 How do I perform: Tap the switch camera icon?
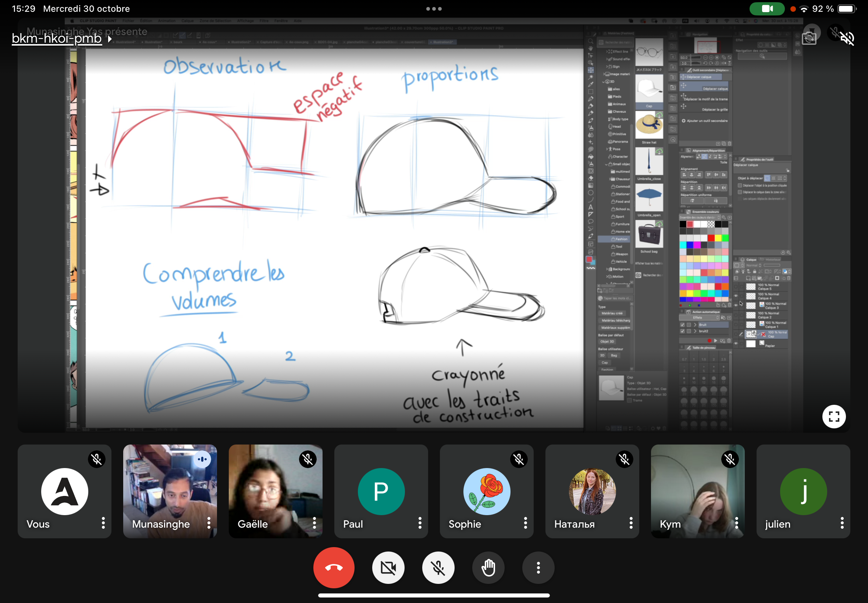point(809,38)
